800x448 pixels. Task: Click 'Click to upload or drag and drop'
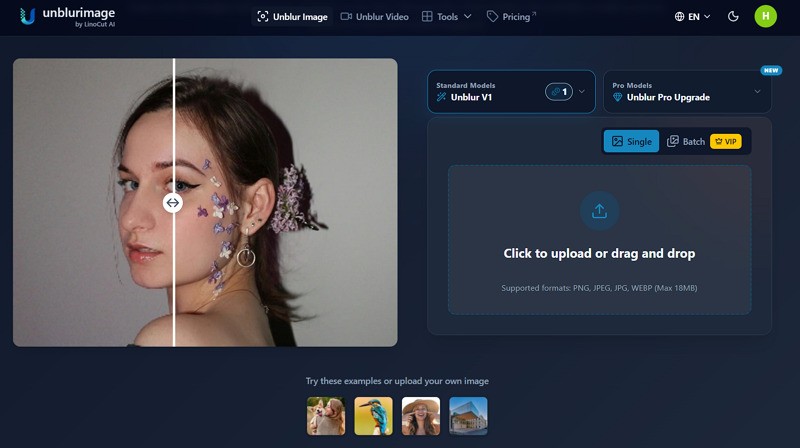tap(599, 254)
